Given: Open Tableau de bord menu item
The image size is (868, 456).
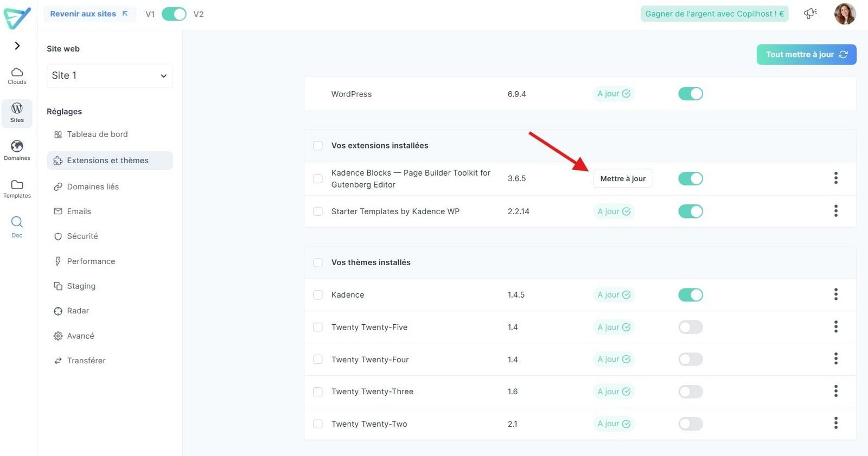Looking at the screenshot, I should coord(110,134).
